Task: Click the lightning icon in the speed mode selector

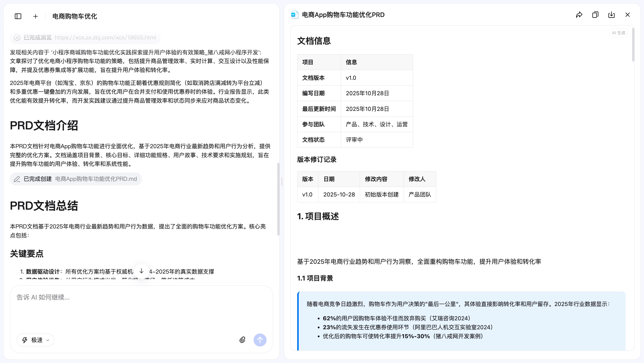Action: [25, 340]
